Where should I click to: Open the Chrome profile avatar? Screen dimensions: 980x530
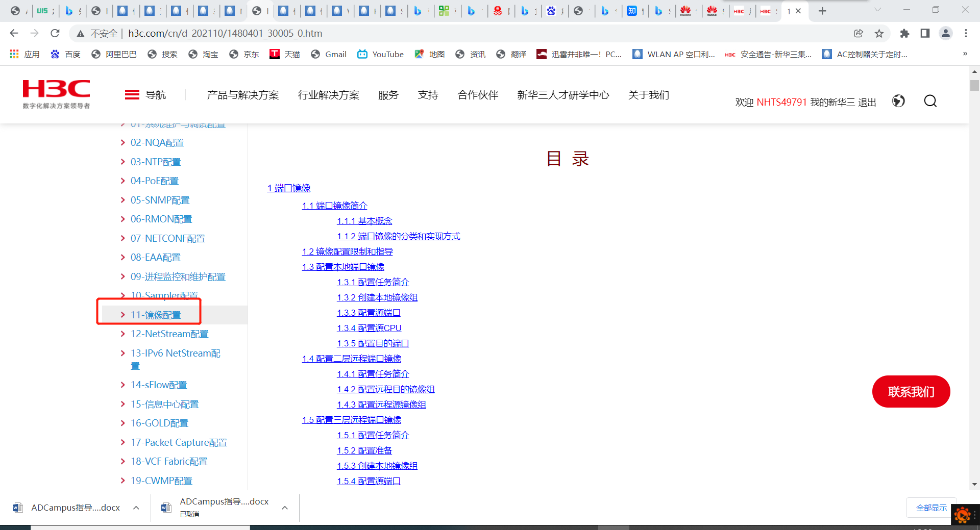tap(946, 33)
